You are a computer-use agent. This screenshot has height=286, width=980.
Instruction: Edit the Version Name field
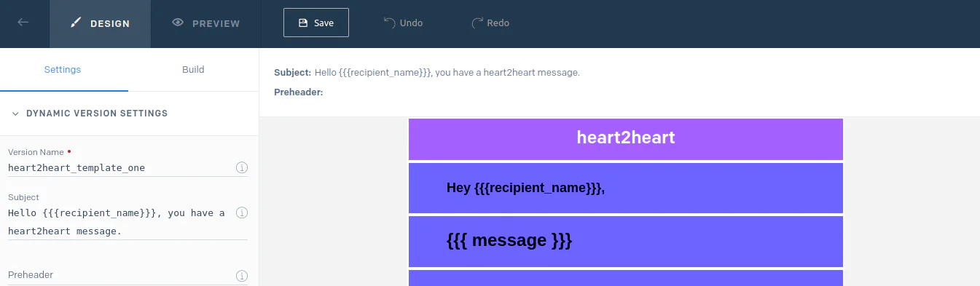pos(120,167)
